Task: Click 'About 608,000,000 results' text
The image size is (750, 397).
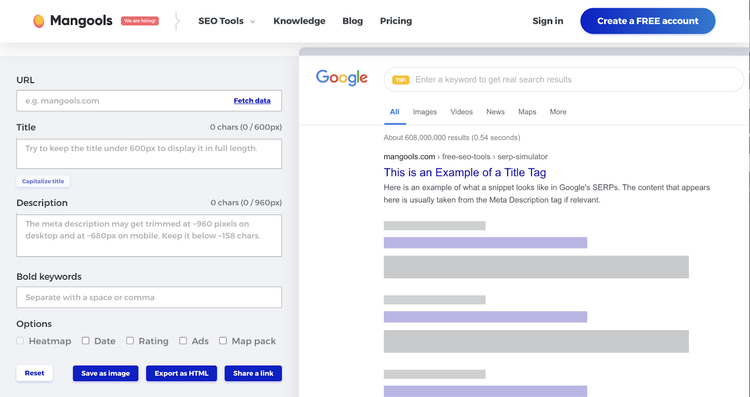Action: tap(452, 138)
